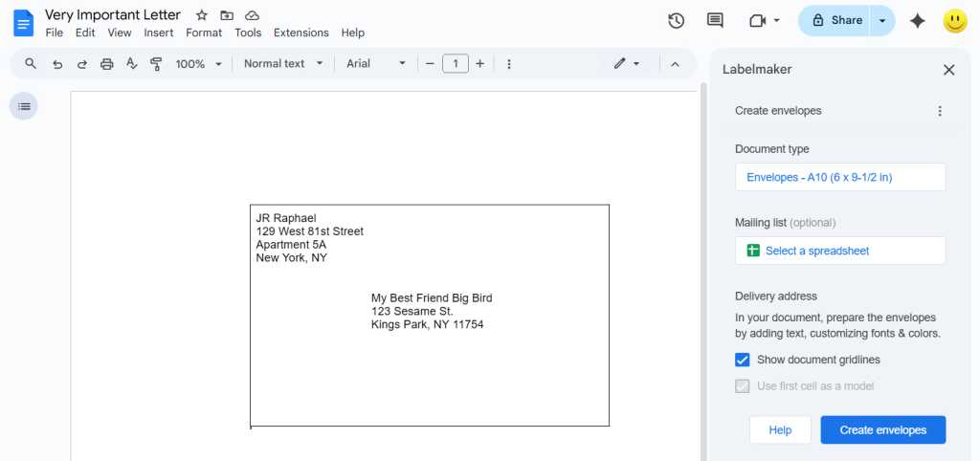The width and height of the screenshot is (980, 461).
Task: Show the document outline icon
Action: (x=24, y=106)
